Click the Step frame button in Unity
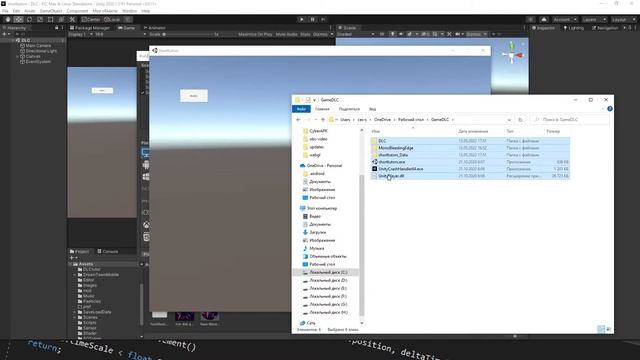This screenshot has height=360, width=640. 323,19
